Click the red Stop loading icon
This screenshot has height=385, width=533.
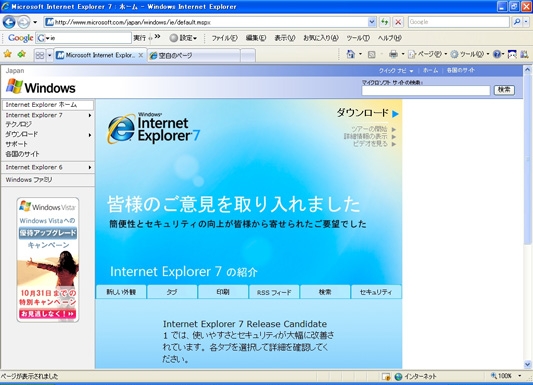[398, 22]
